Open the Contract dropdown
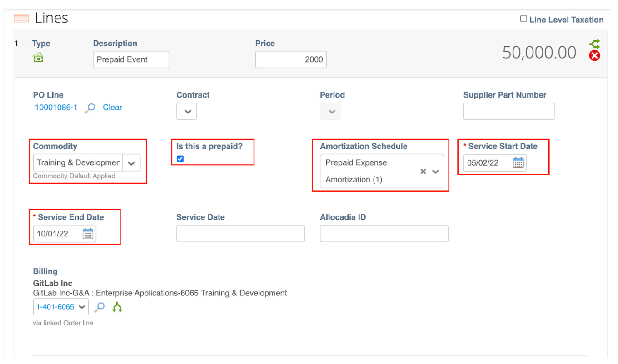 [187, 112]
